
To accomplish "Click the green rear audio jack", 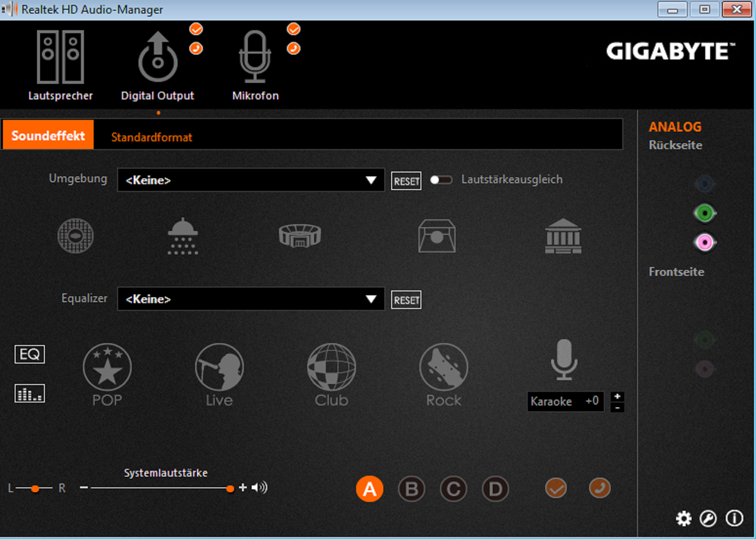I will [704, 213].
